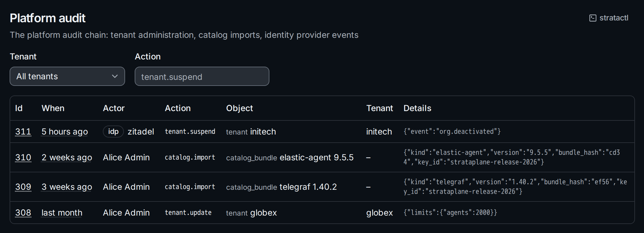Click the elastic-agent 9.5.5 bundle object
Image resolution: width=644 pixels, height=233 pixels.
pos(290,157)
